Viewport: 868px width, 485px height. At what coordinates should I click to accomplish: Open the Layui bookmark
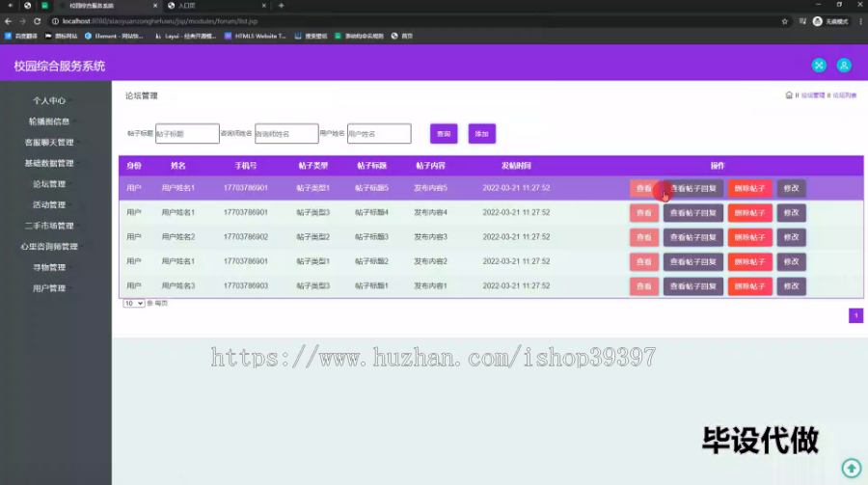tap(185, 36)
